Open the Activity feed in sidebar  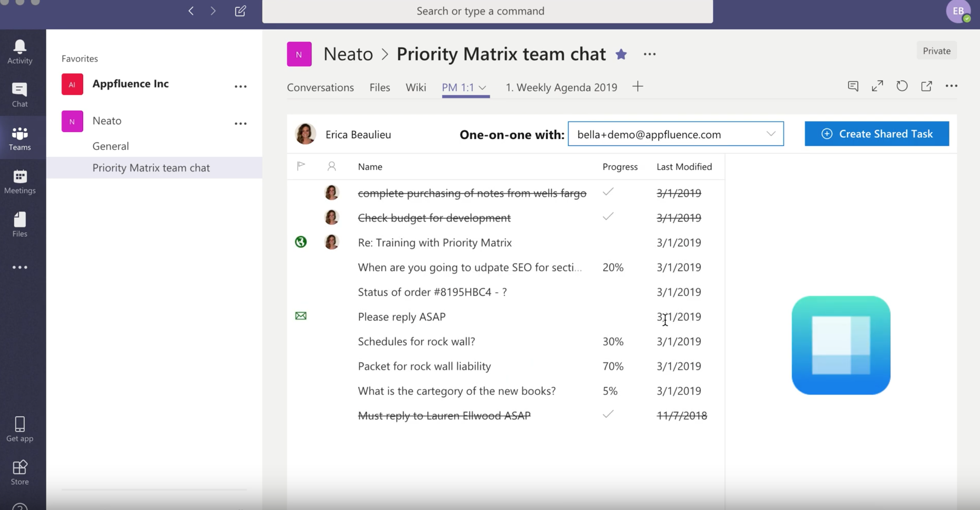(x=19, y=51)
